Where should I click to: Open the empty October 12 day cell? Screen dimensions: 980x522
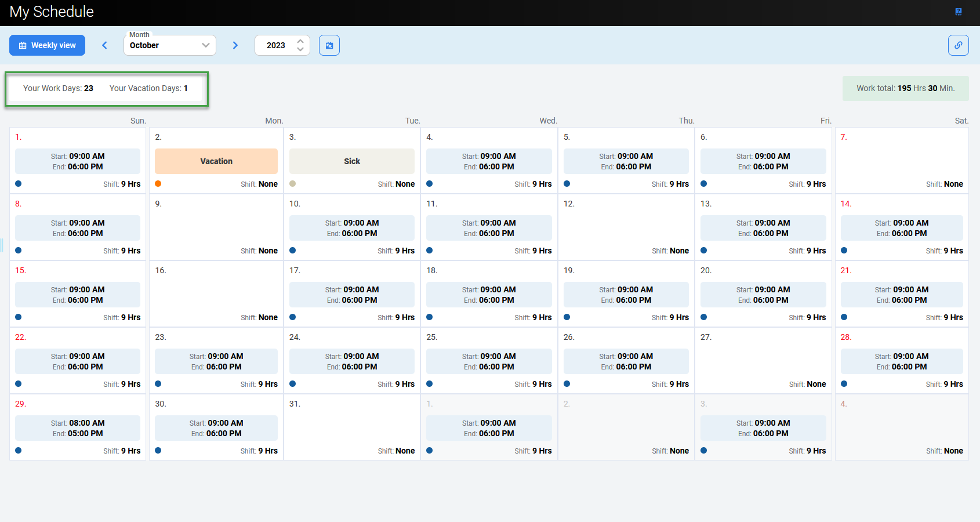pos(626,227)
